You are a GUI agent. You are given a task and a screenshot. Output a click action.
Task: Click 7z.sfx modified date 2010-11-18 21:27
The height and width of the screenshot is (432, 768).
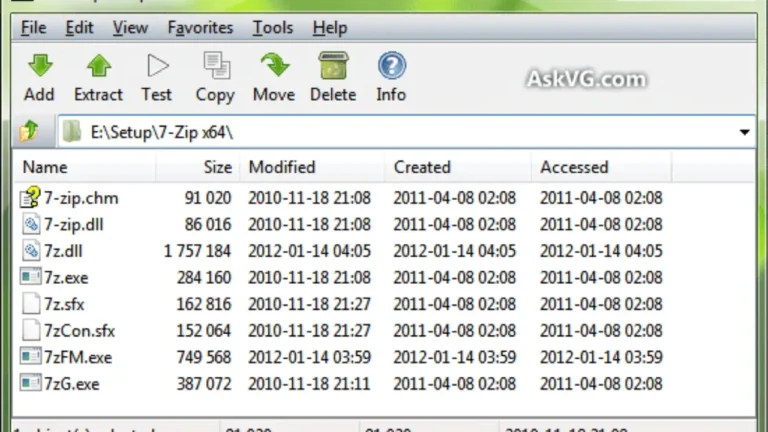[310, 304]
